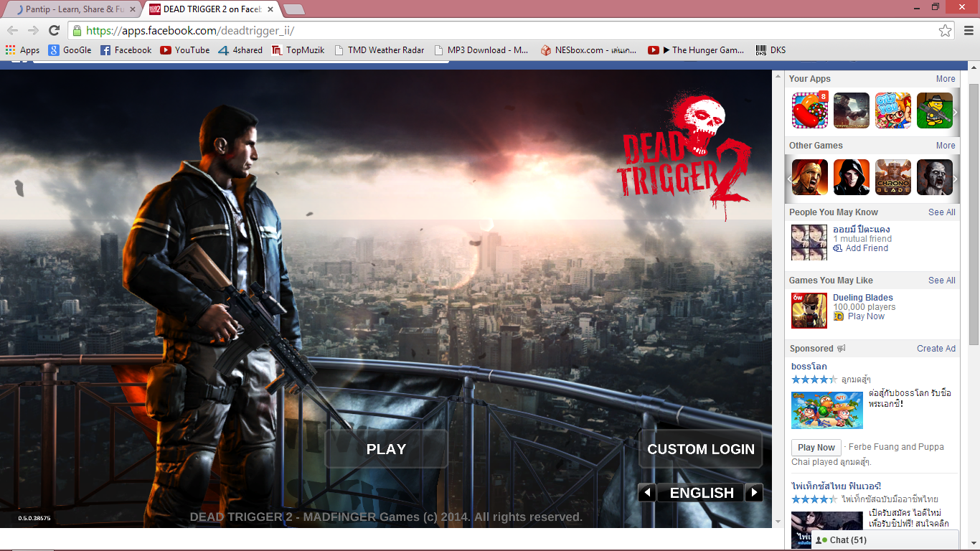Open the Create Ad link
The height and width of the screenshot is (551, 980).
pos(936,349)
